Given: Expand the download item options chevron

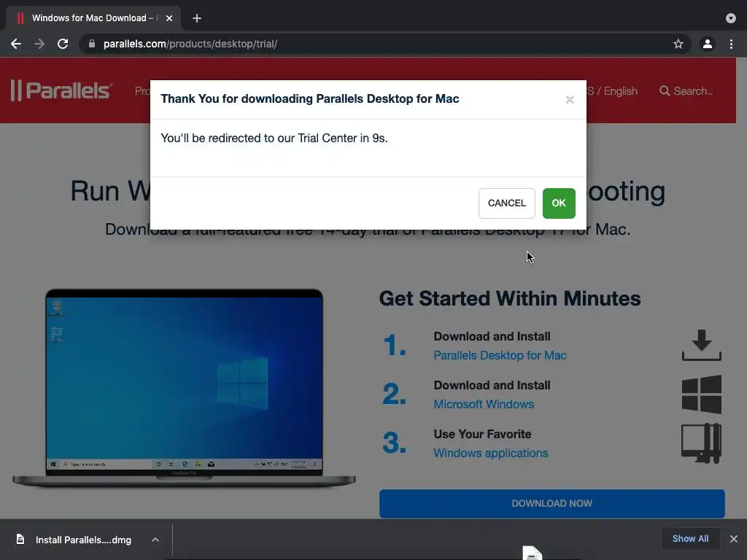Looking at the screenshot, I should click(155, 540).
